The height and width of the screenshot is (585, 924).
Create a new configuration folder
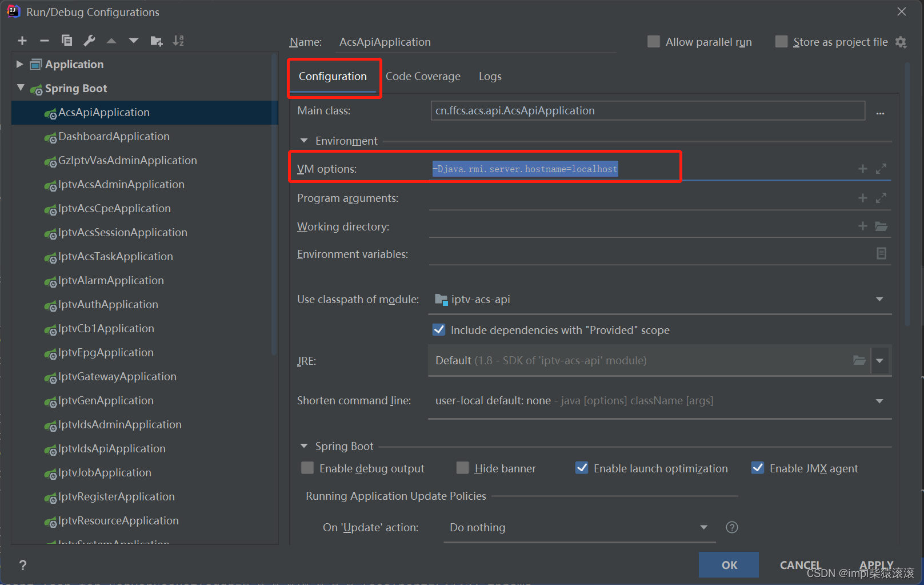(156, 41)
